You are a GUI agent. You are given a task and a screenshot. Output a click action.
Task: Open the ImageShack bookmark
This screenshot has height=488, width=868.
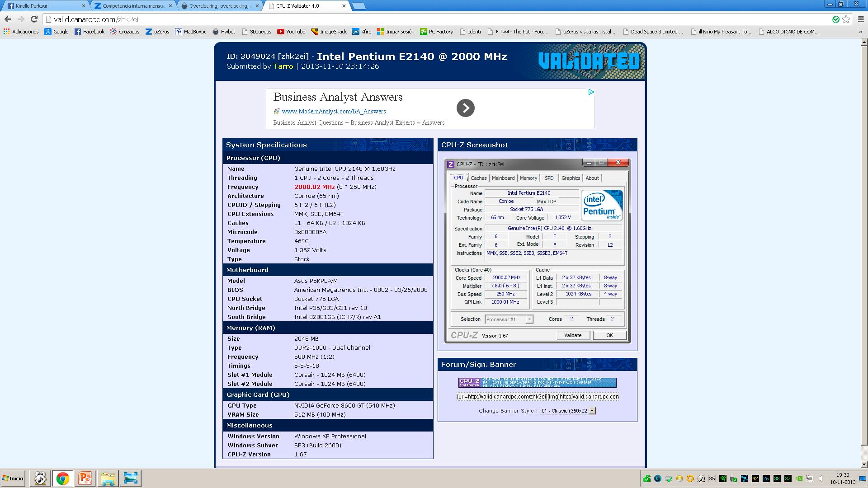(329, 32)
